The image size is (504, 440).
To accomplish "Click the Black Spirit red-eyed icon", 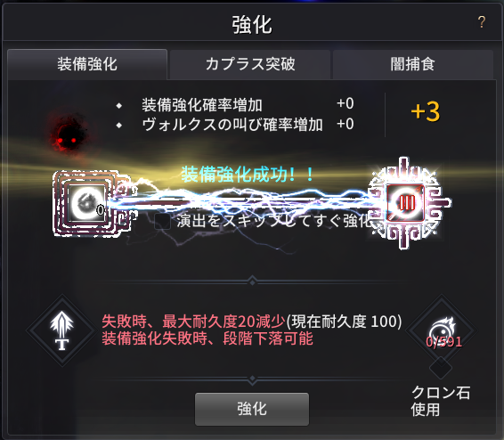I will coord(67,135).
